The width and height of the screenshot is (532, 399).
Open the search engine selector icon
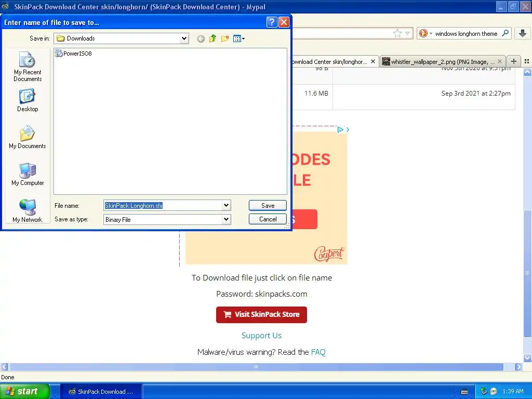(425, 33)
